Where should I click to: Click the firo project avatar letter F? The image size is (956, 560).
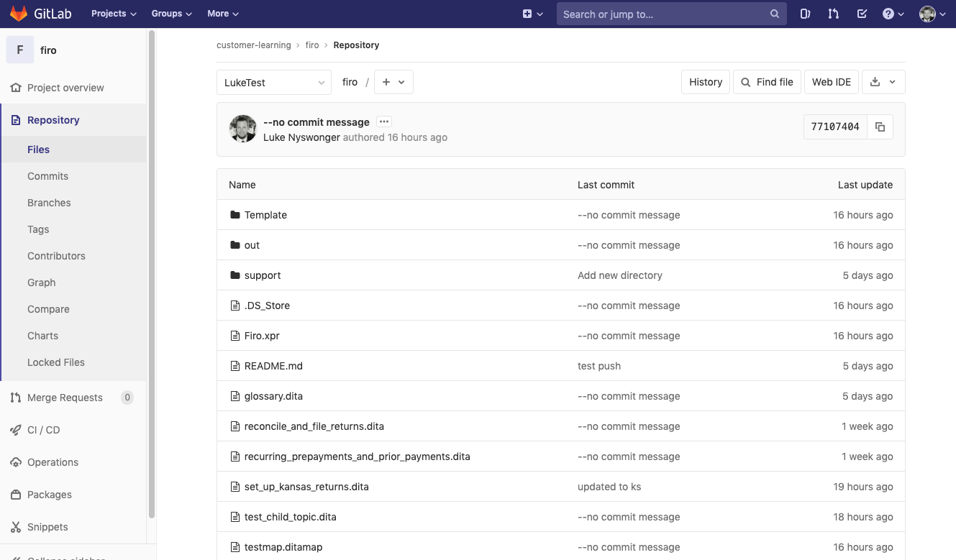click(20, 50)
